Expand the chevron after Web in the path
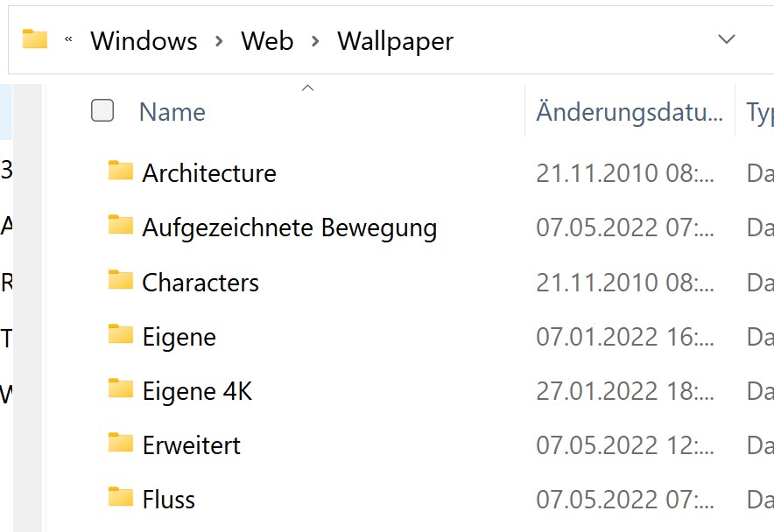The height and width of the screenshot is (532, 774). pos(315,41)
